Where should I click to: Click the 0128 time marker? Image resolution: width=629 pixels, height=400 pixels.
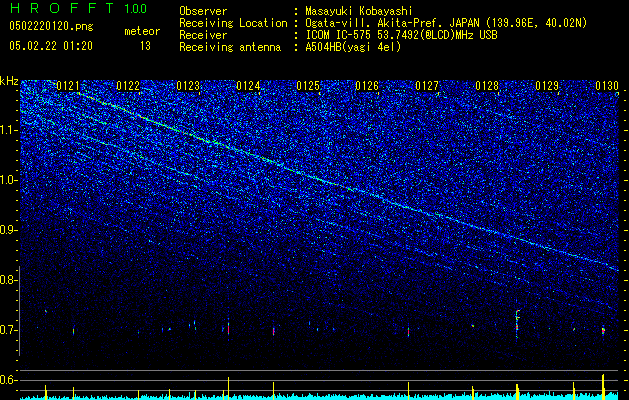[487, 86]
